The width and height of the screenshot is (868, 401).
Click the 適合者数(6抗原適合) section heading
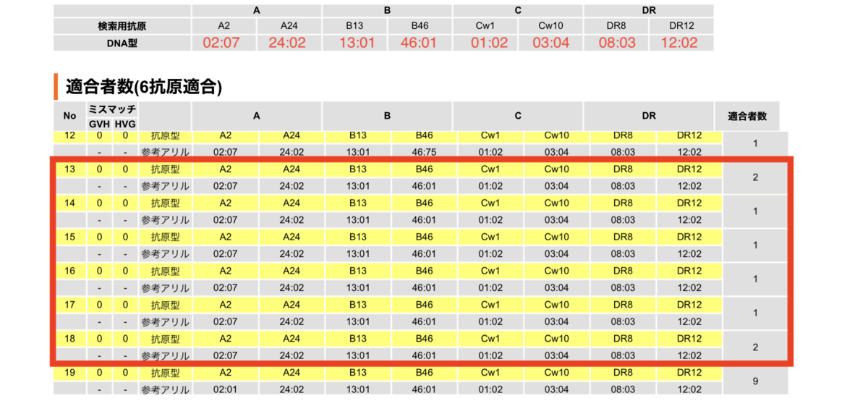144,87
